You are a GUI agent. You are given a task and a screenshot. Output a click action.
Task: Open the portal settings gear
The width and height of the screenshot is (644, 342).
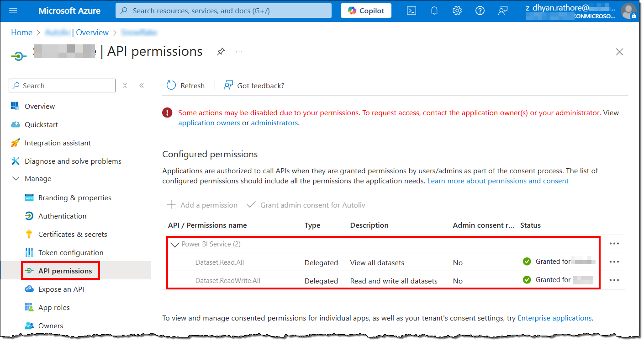457,11
